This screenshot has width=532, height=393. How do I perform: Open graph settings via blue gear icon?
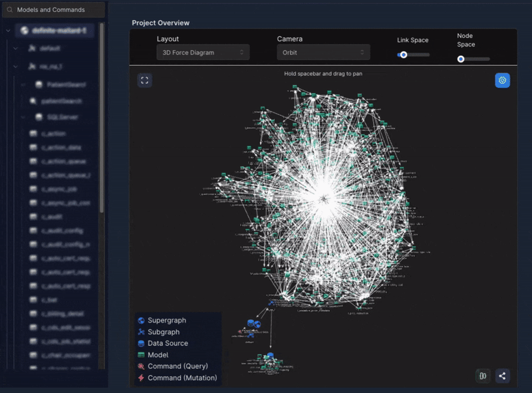(x=502, y=80)
